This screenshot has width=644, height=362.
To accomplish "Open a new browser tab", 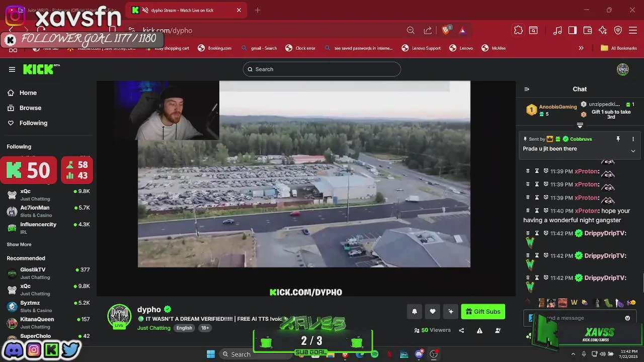I will (258, 10).
